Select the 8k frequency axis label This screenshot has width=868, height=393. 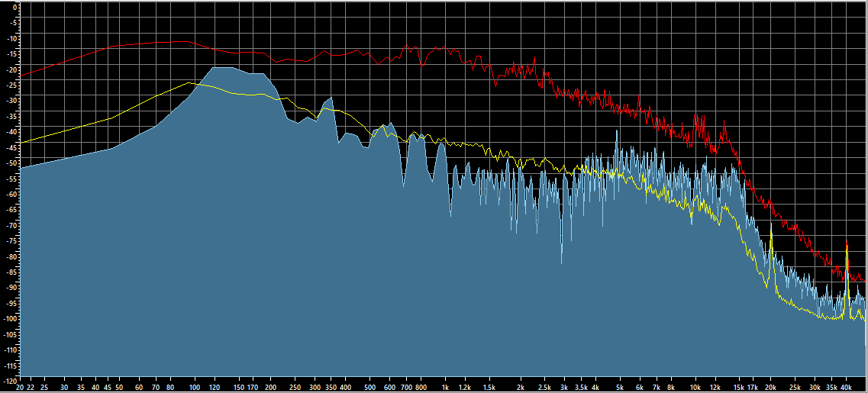(671, 388)
